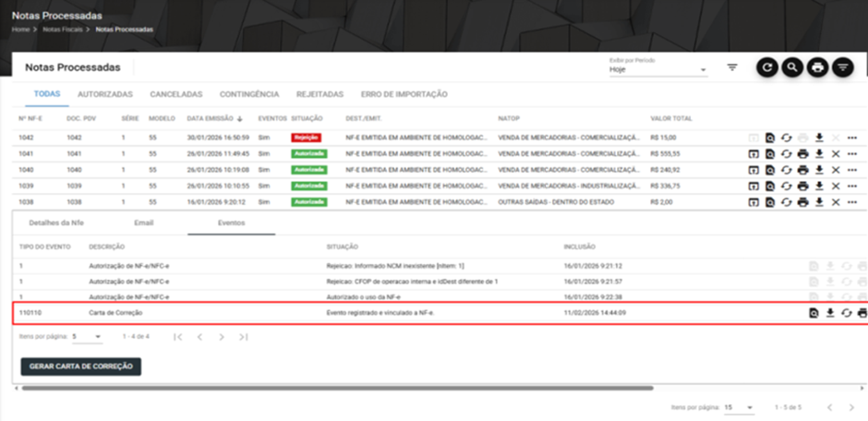Viewport: 868px width, 421px height.
Task: Print NF-e 1041 using its printer icon
Action: 803,154
